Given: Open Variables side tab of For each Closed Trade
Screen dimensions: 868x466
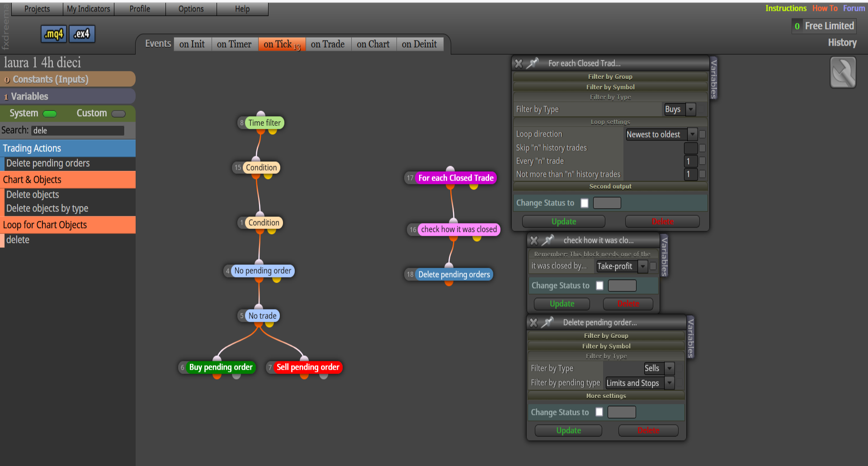Looking at the screenshot, I should click(x=714, y=79).
